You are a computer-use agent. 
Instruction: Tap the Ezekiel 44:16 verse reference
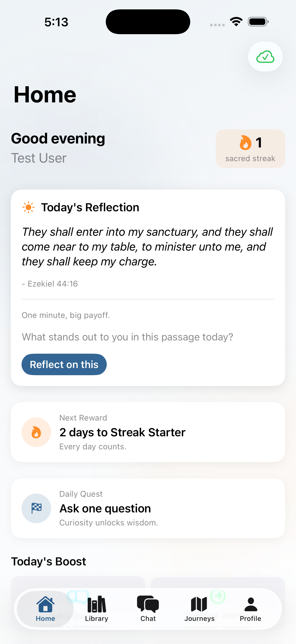[50, 284]
